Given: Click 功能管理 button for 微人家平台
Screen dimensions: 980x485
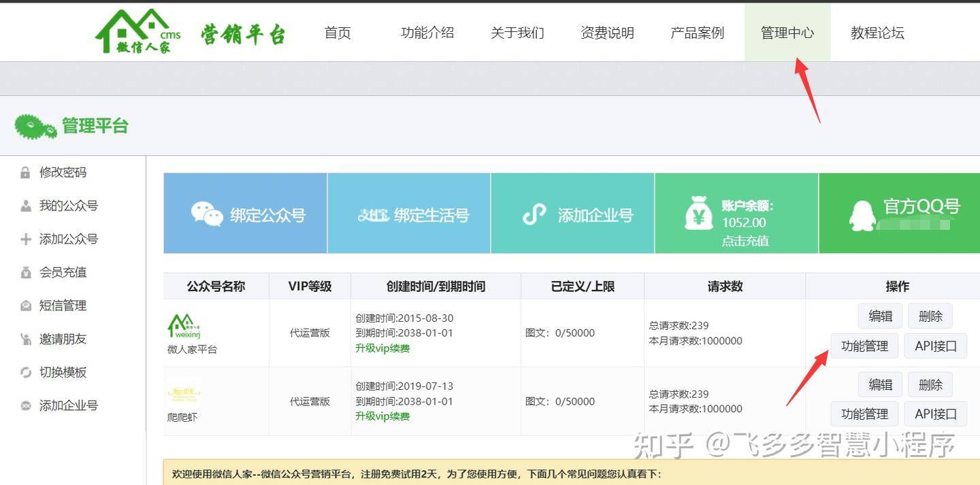Looking at the screenshot, I should (x=864, y=346).
